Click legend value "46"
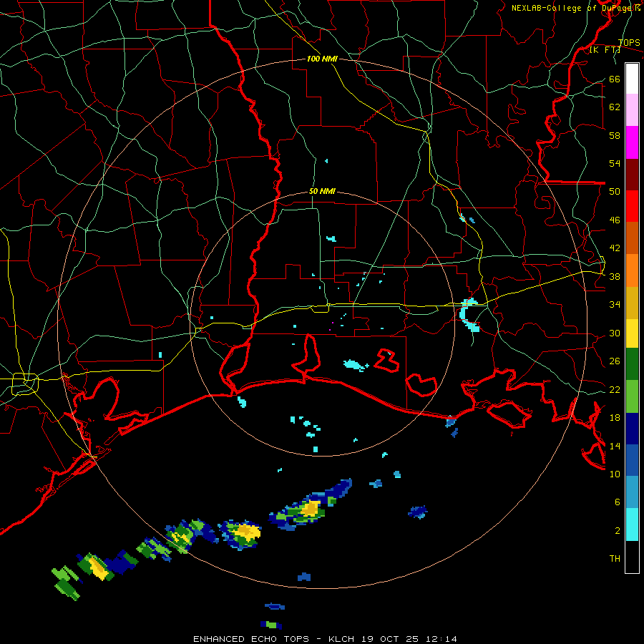This screenshot has width=644, height=644. (615, 220)
